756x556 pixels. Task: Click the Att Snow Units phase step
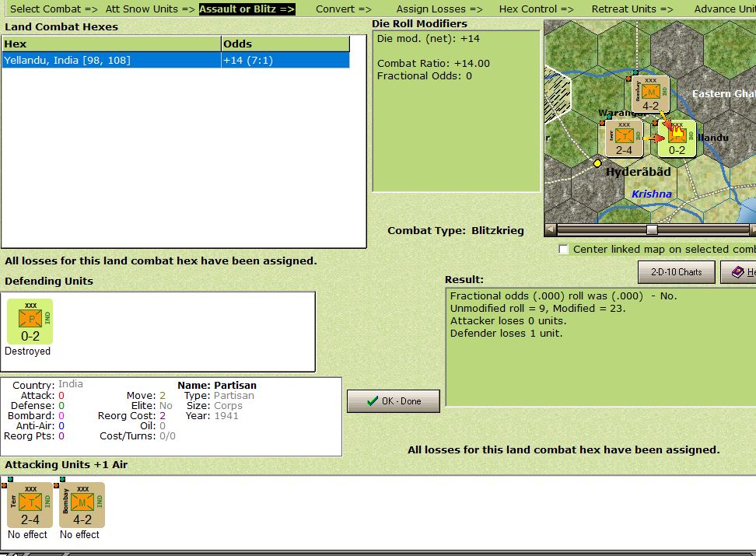(150, 9)
